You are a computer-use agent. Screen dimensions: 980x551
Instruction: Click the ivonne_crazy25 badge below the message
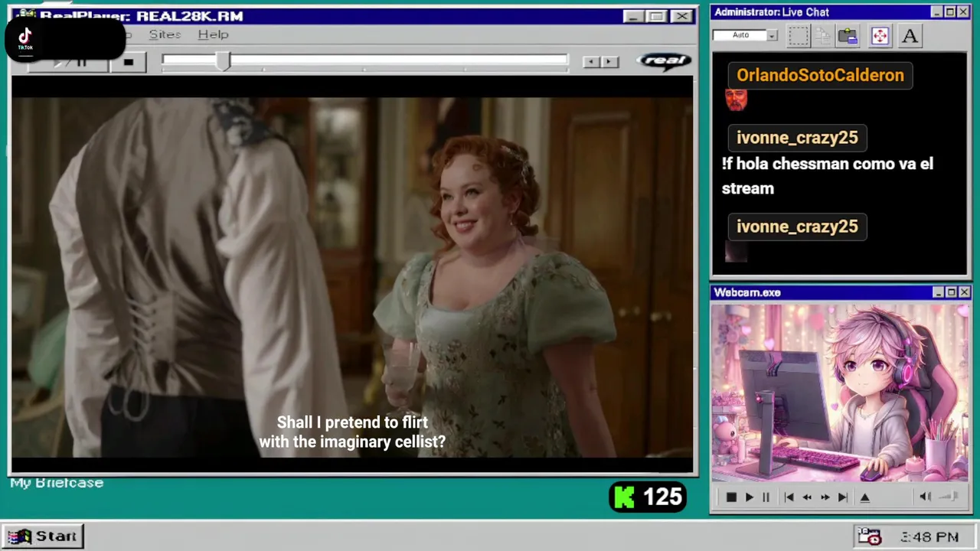pos(797,227)
